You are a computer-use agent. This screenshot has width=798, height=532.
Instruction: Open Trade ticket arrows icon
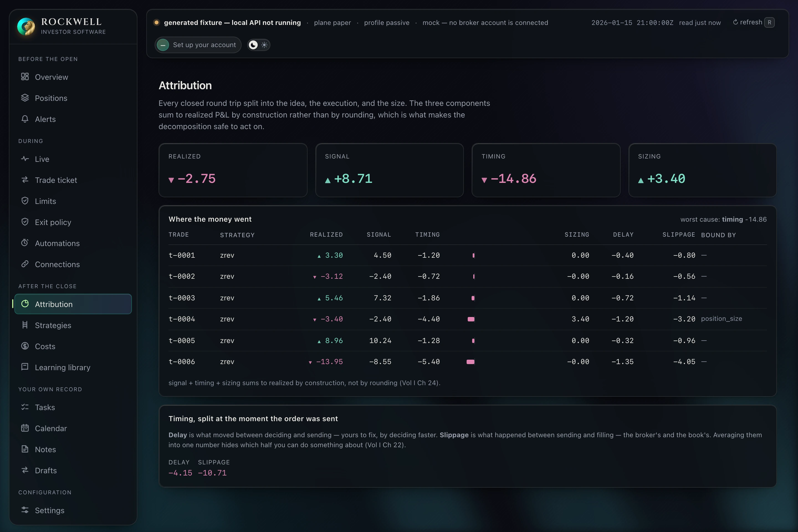25,180
